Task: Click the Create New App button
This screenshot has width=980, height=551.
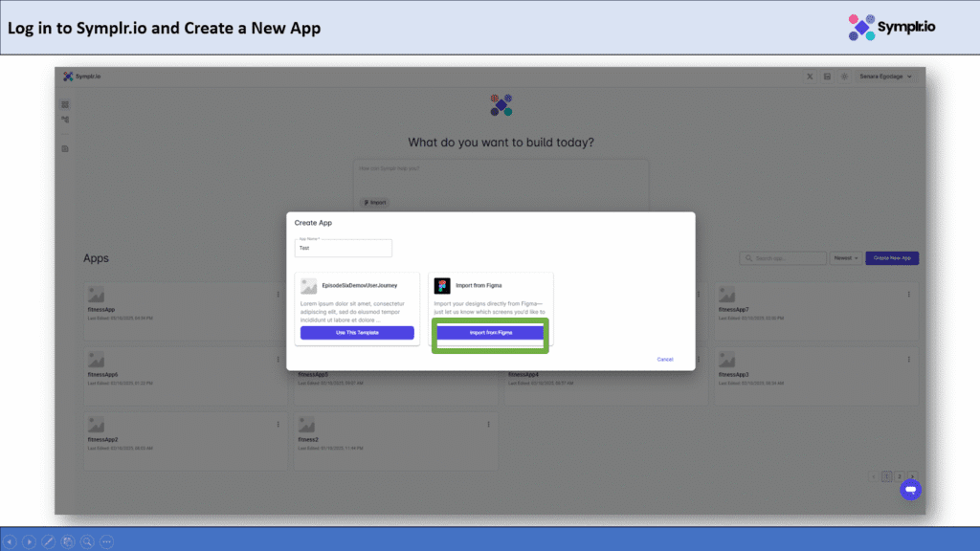Action: pyautogui.click(x=892, y=258)
